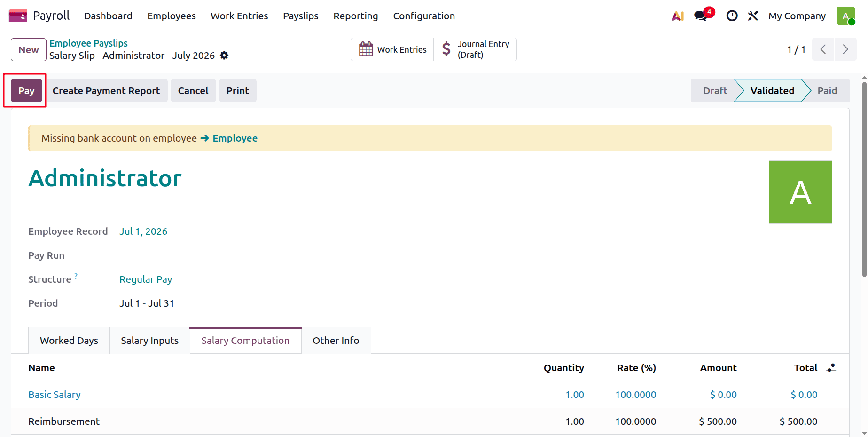This screenshot has height=437, width=868.
Task: Sort by the Amount column header
Action: click(x=718, y=368)
